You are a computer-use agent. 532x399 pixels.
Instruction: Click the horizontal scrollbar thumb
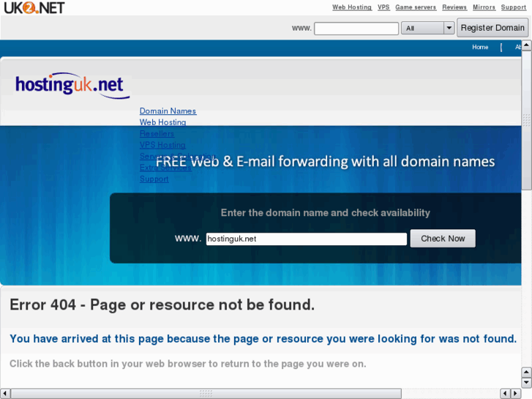tap(206, 393)
